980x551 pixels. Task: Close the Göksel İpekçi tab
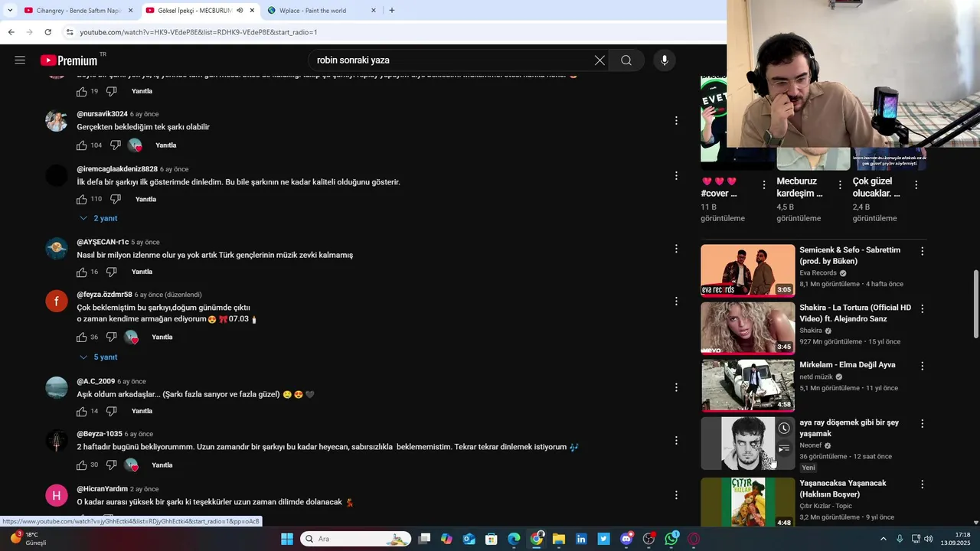click(x=252, y=11)
